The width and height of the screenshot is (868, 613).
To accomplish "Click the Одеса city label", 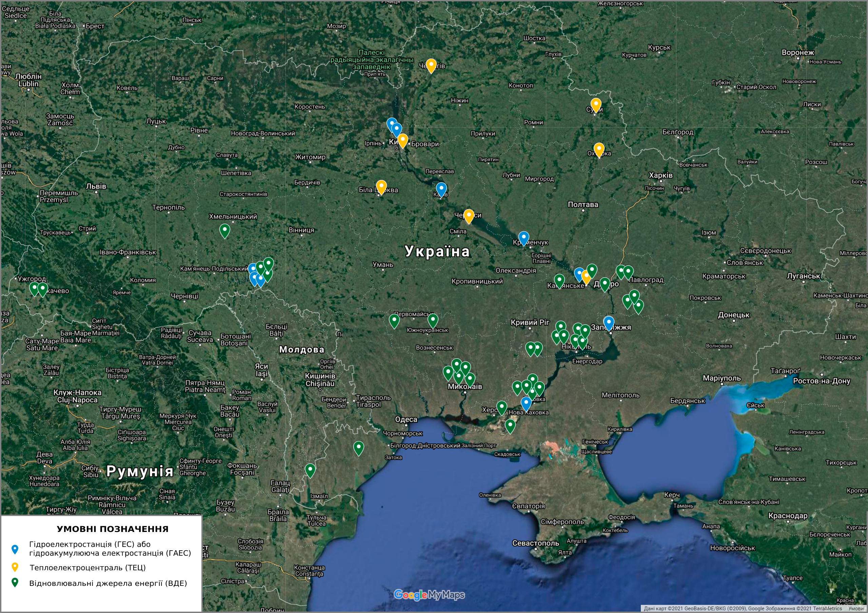I will click(x=406, y=419).
